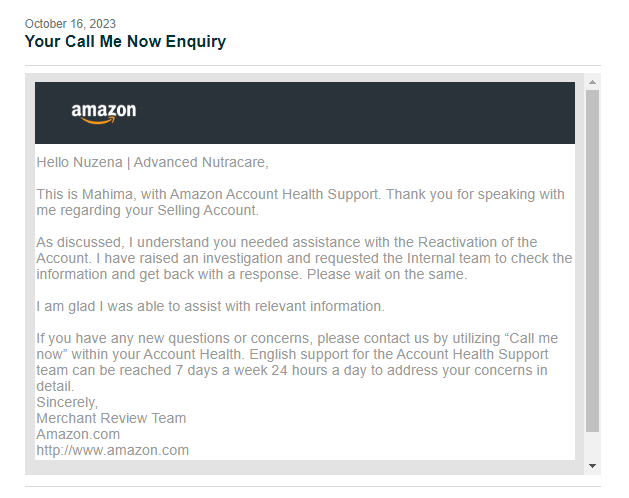Click the Amazon.com signature line
Screen dimensions: 629x498
pos(78,434)
